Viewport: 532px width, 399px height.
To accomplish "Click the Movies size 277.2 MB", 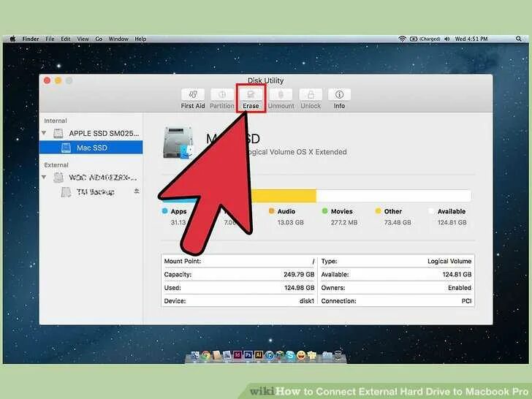I will 344,223.
